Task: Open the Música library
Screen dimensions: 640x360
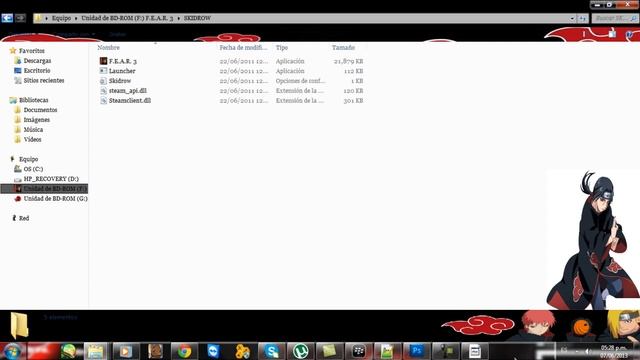Action: 33,129
